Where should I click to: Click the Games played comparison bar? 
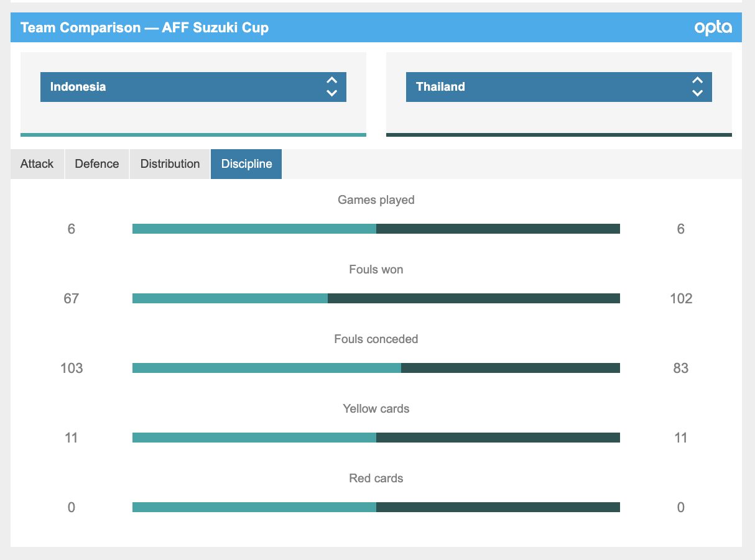pyautogui.click(x=376, y=229)
